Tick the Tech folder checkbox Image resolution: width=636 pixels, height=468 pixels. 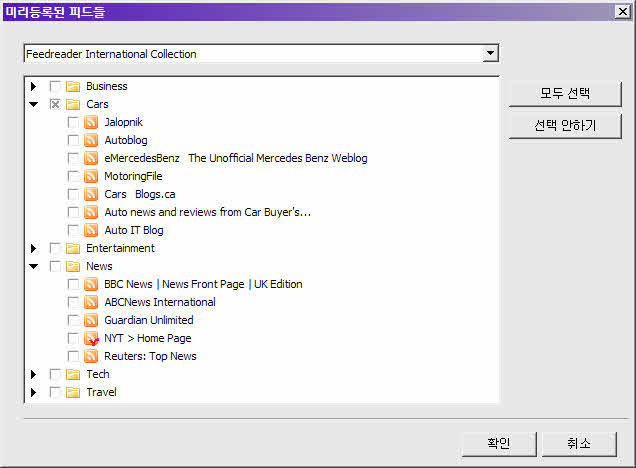pyautogui.click(x=55, y=374)
